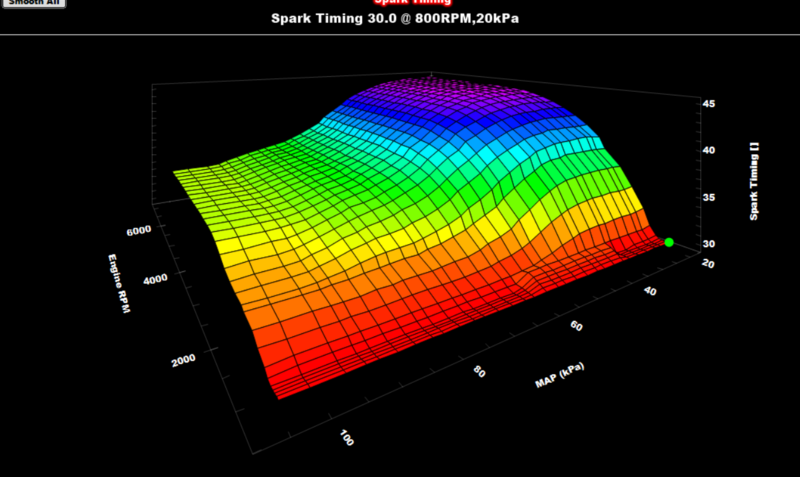800x477 pixels.
Task: Click the Smooth All button
Action: tap(33, 3)
